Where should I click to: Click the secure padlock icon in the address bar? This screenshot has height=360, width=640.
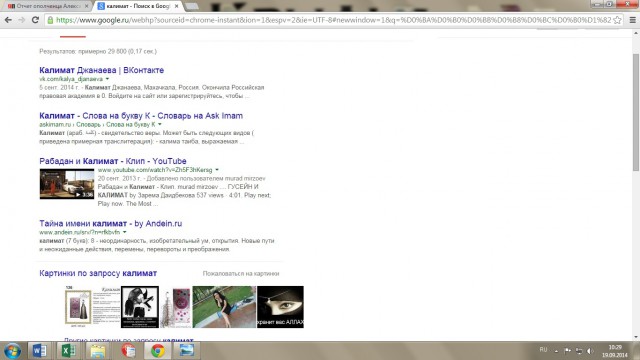(x=50, y=20)
